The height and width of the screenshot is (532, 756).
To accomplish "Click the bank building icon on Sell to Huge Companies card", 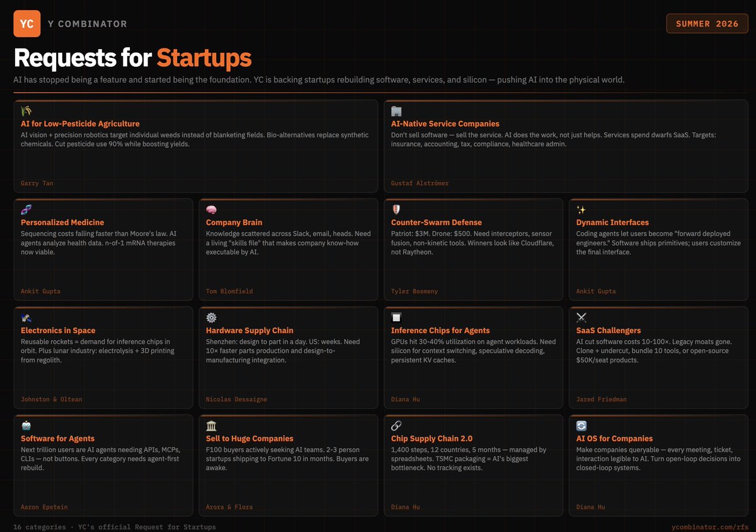I will pos(211,426).
